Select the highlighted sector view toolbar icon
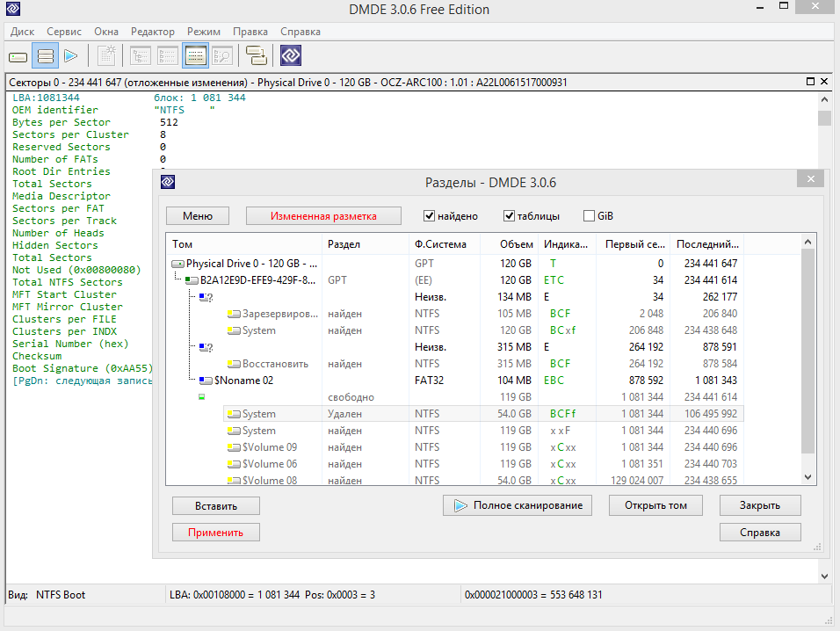 click(195, 56)
